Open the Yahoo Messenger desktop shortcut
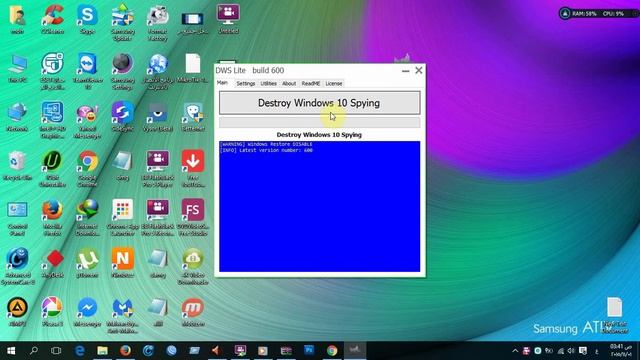The image size is (640, 360). 87,120
